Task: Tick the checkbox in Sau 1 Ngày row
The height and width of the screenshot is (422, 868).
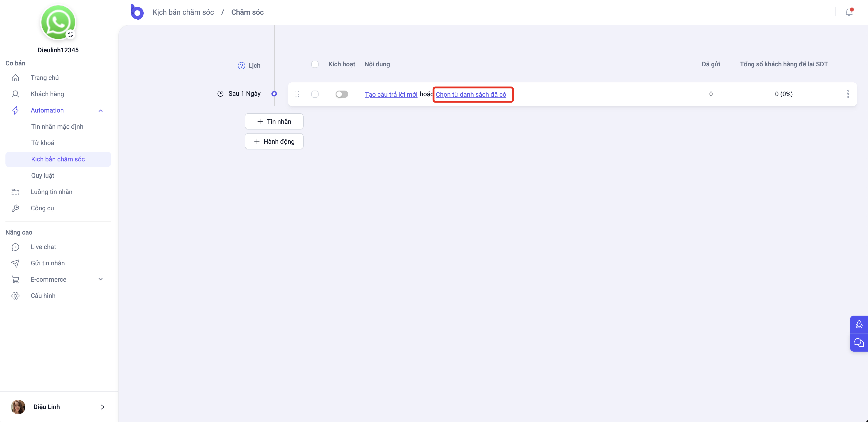Action: pyautogui.click(x=315, y=94)
